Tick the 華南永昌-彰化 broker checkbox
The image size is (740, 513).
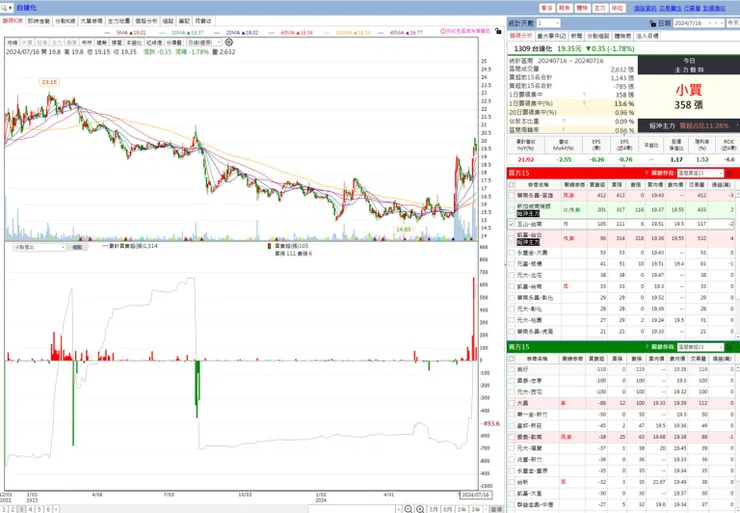[x=512, y=298]
